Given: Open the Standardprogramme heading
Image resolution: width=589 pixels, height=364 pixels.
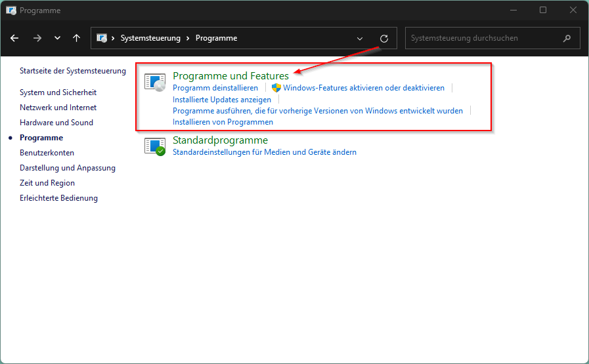Looking at the screenshot, I should pyautogui.click(x=220, y=140).
